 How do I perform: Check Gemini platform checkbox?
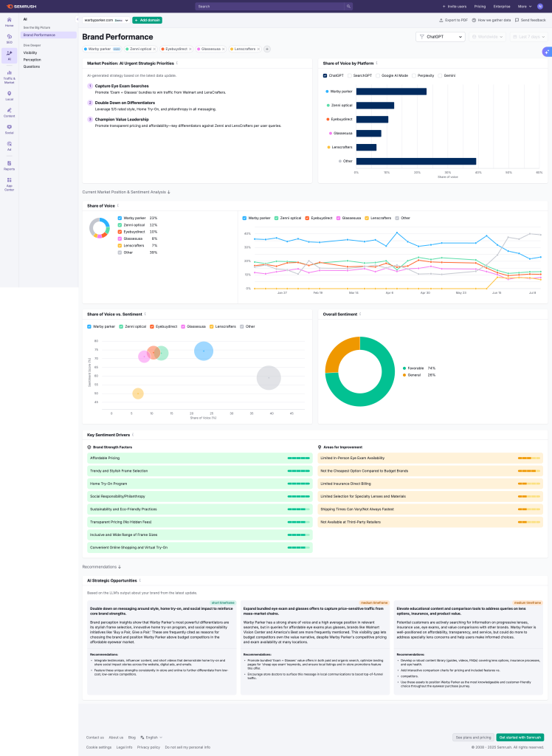pos(440,76)
